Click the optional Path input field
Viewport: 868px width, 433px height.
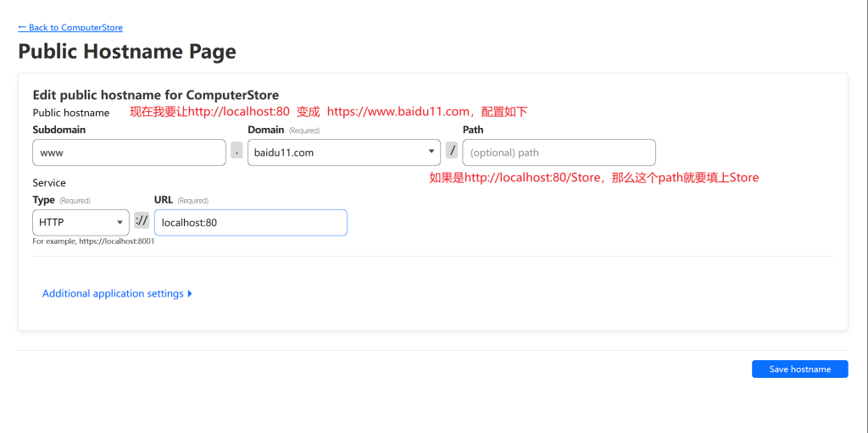coord(559,153)
